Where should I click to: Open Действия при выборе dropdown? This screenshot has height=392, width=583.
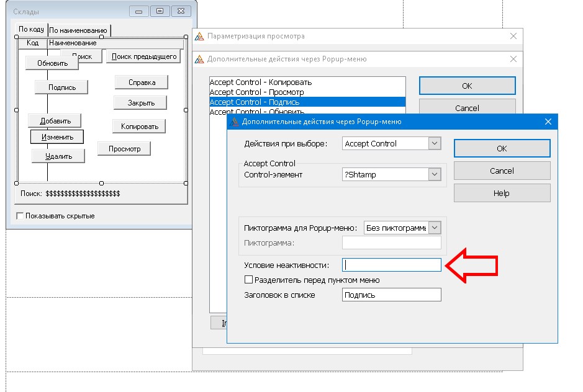point(434,143)
